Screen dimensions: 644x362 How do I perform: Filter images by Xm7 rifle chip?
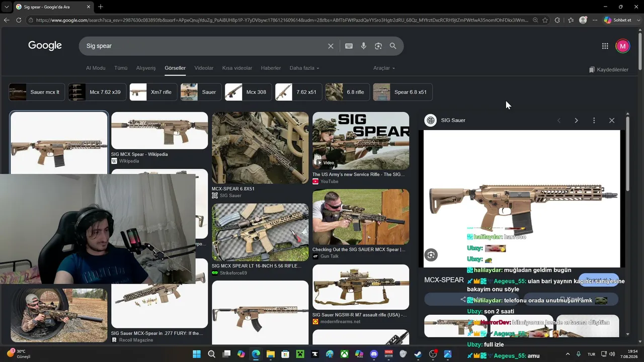click(x=153, y=92)
